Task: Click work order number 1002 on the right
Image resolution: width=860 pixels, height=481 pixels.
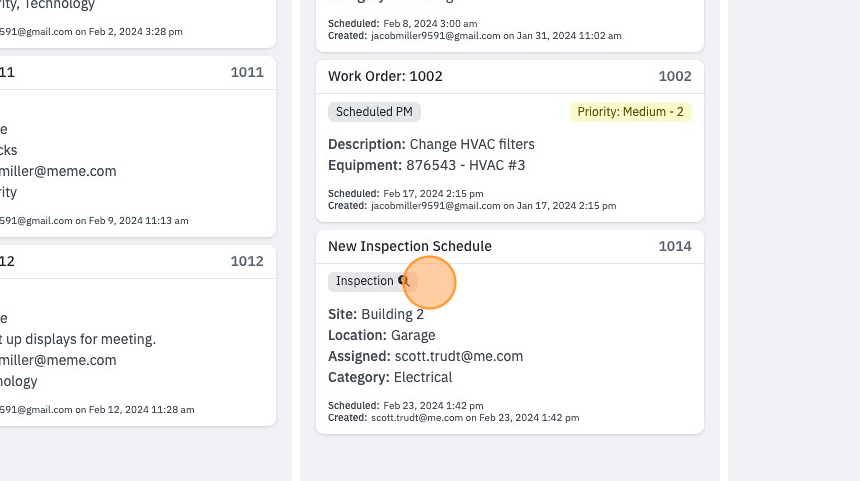Action: click(675, 76)
